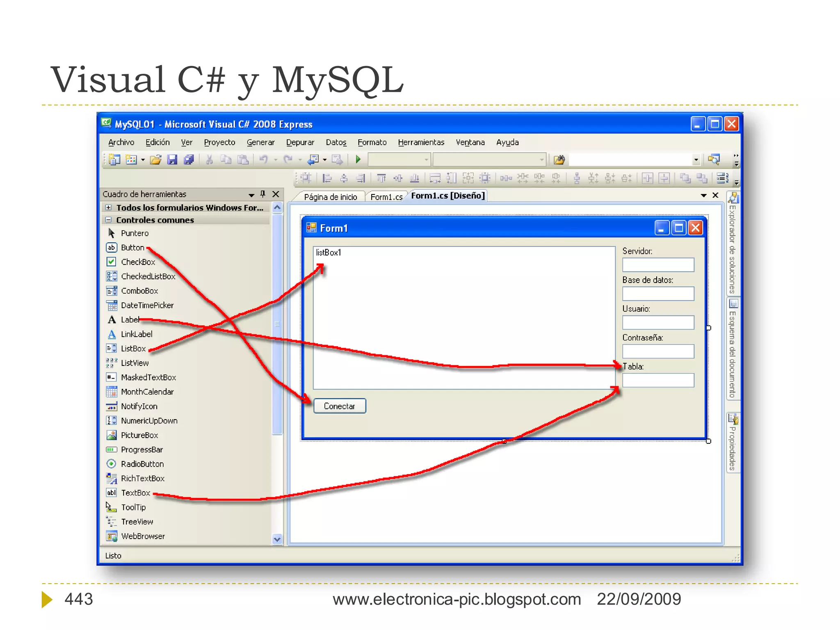Click the Redo arrow icon
The image size is (840, 630).
[288, 160]
